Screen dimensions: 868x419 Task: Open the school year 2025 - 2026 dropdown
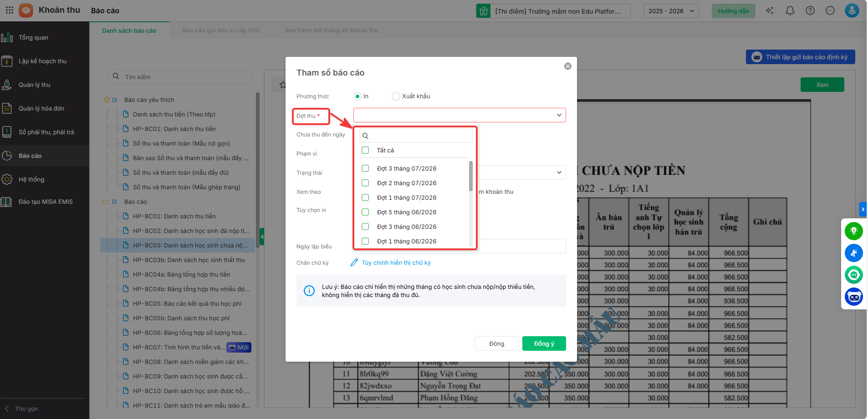point(671,11)
